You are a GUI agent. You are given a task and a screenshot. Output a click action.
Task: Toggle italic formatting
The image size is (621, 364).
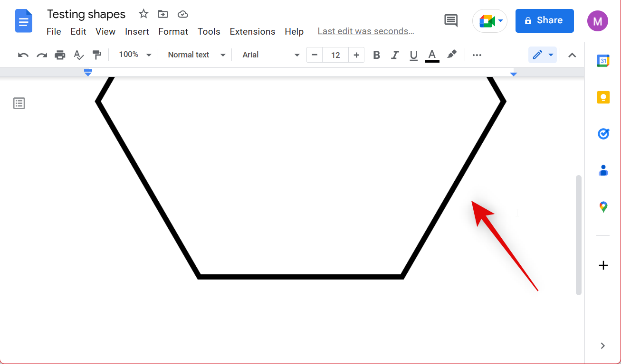[x=395, y=55]
